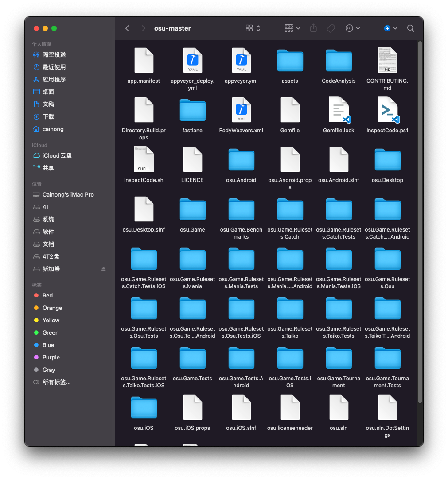Open the blue compass toolbar dropdown
Screen dimensions: 448x479
point(390,28)
